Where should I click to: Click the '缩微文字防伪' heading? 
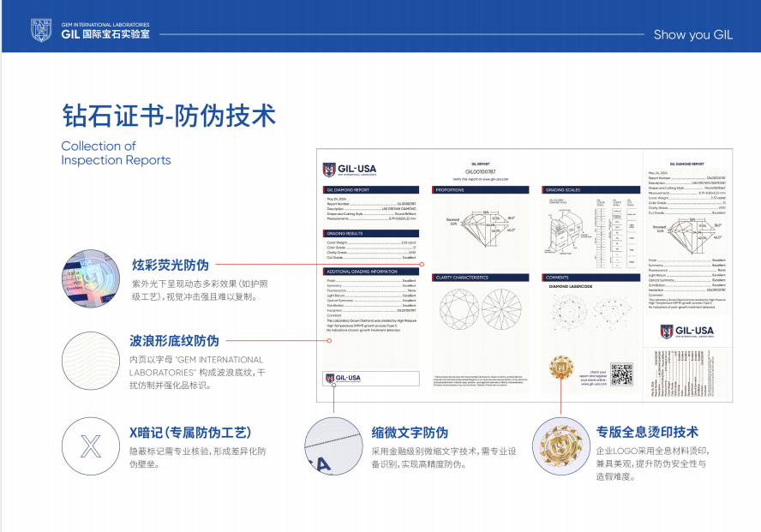410,433
